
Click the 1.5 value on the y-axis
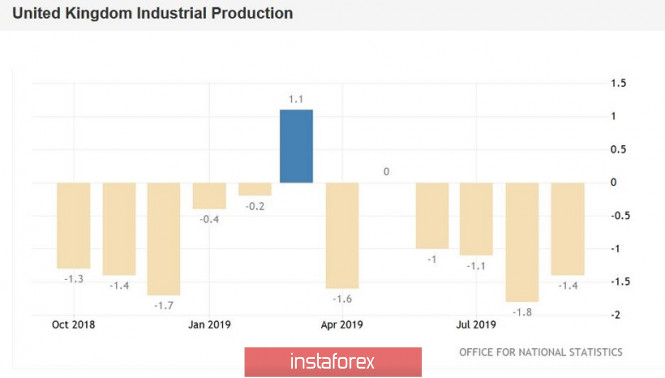618,83
